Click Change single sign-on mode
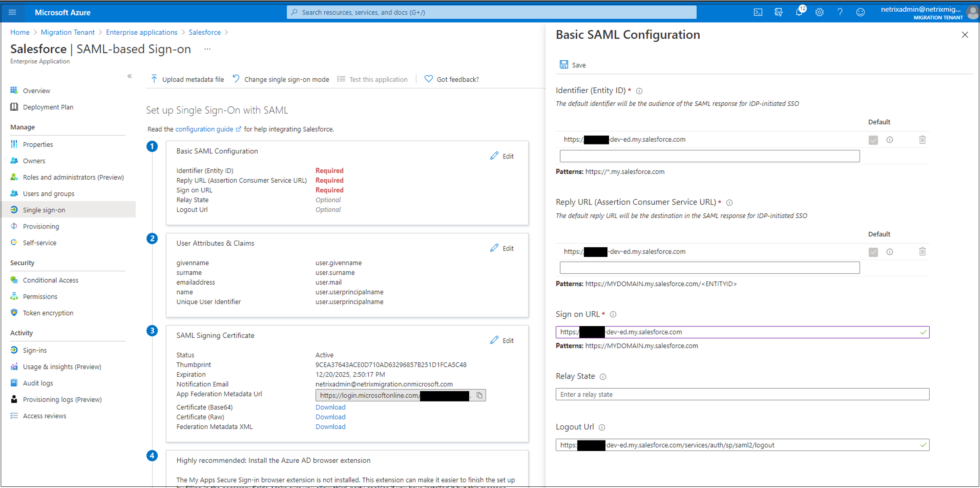This screenshot has width=980, height=488. click(x=281, y=79)
